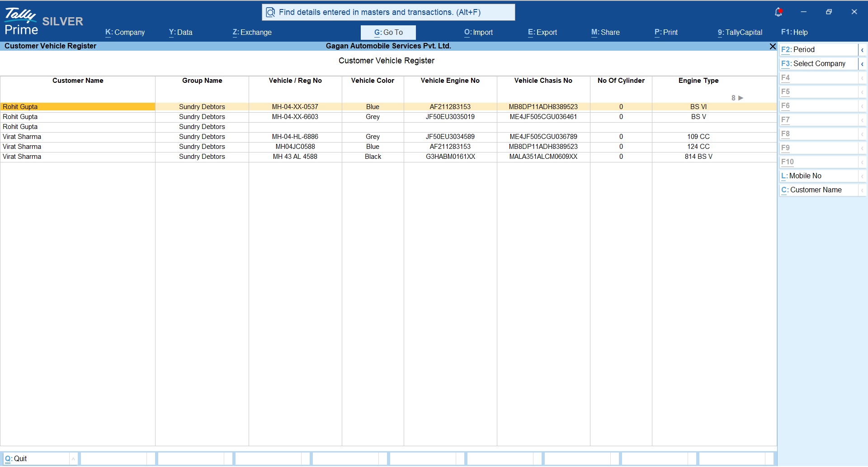Click the search magnifier icon
This screenshot has height=467, width=868.
[x=270, y=12]
